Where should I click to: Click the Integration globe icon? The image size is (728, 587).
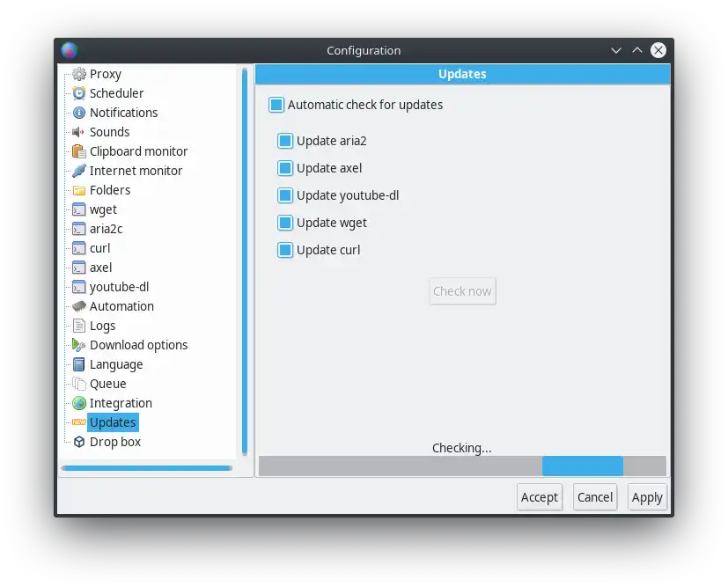pyautogui.click(x=79, y=403)
